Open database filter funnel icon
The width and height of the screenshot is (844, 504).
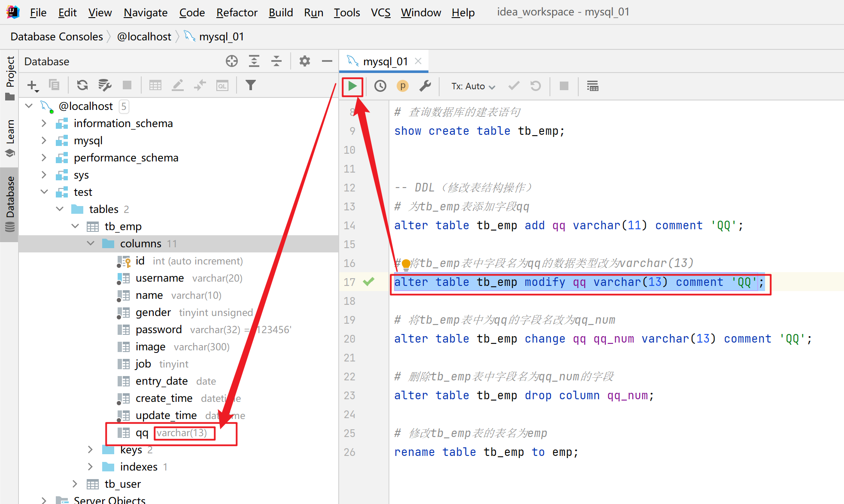[x=251, y=85]
